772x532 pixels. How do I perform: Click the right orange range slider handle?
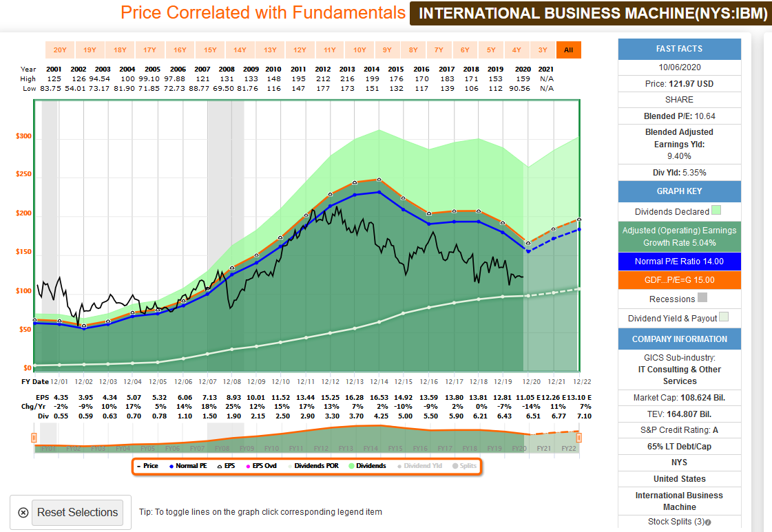click(579, 438)
